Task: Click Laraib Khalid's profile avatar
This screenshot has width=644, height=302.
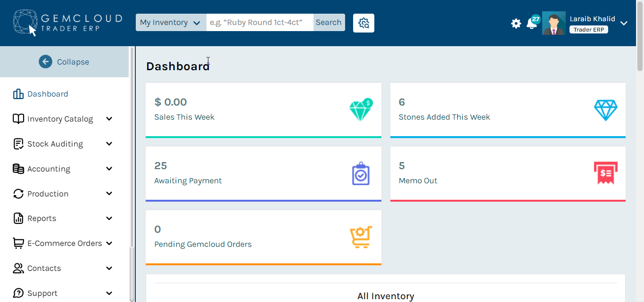Action: (x=553, y=23)
